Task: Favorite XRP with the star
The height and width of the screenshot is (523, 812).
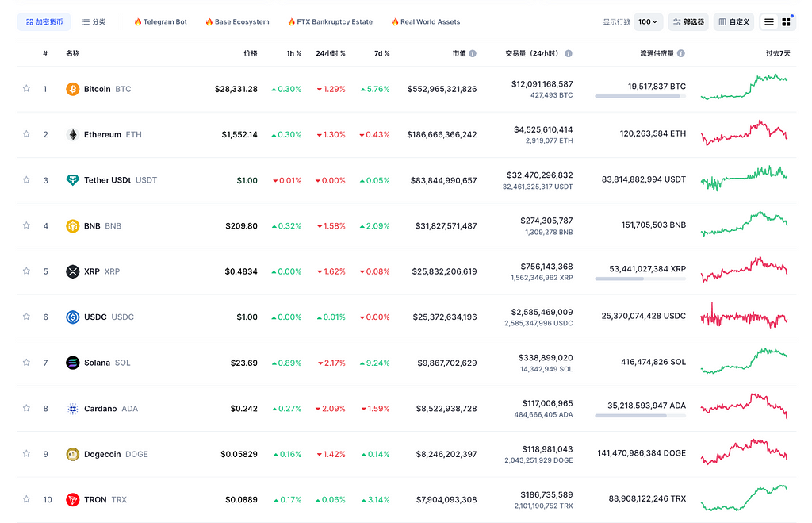Action: (26, 271)
